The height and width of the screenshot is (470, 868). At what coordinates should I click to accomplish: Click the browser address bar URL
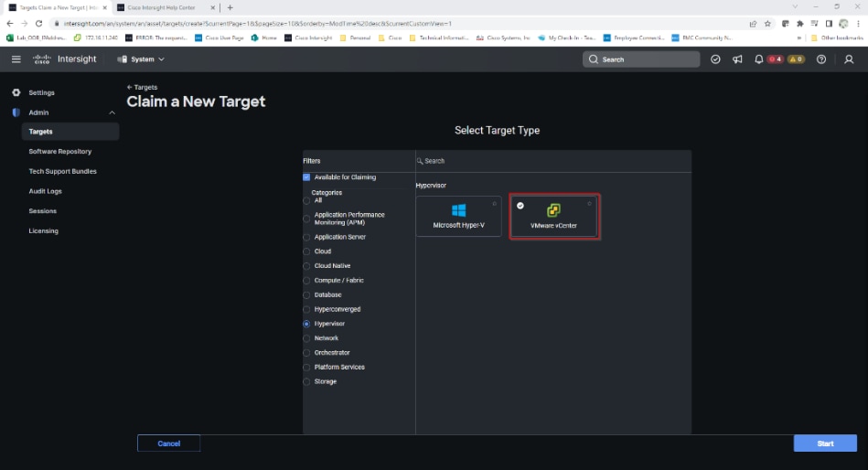257,23
